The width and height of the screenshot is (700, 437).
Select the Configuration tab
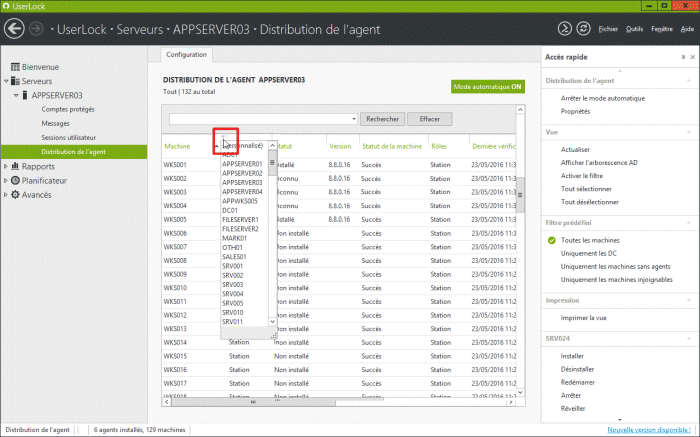click(186, 54)
